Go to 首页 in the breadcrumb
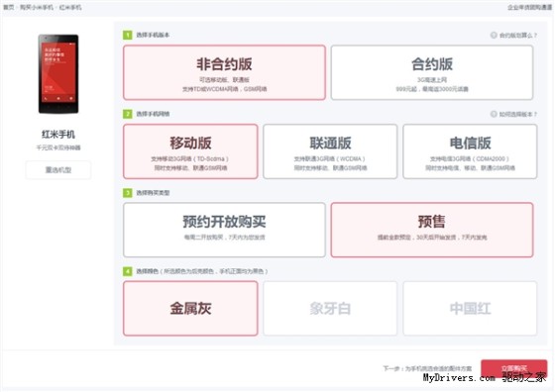555x392 pixels. click(x=9, y=7)
